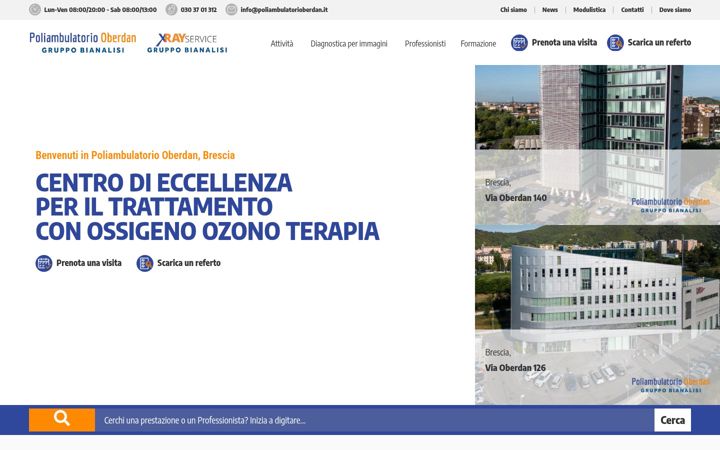Open the Attività menu
Viewport: 720px width, 450px height.
click(282, 44)
